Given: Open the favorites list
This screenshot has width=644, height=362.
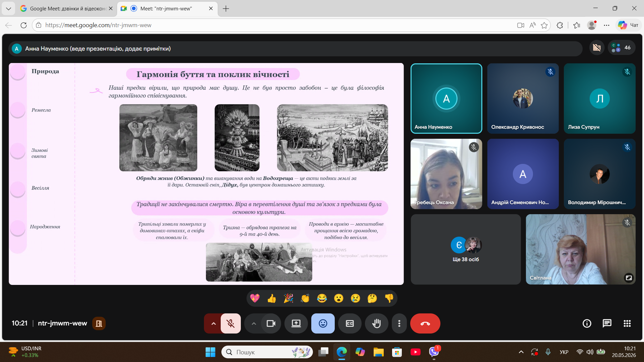Looking at the screenshot, I should pos(577,25).
